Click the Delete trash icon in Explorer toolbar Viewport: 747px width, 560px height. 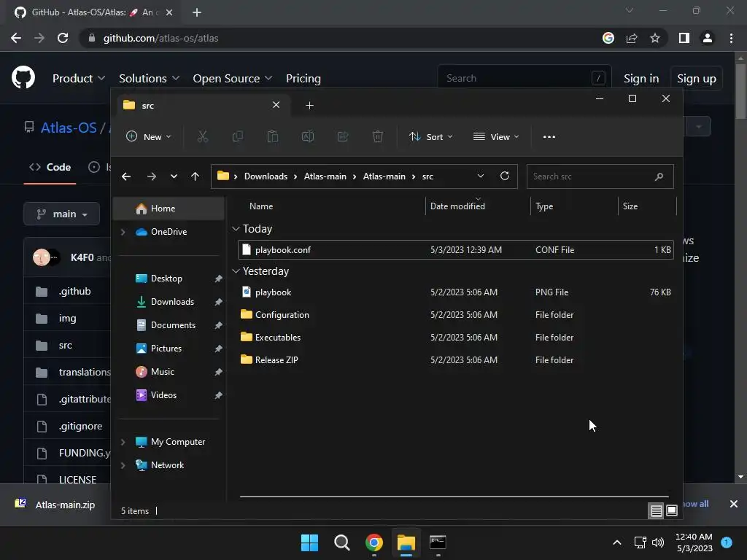(378, 136)
